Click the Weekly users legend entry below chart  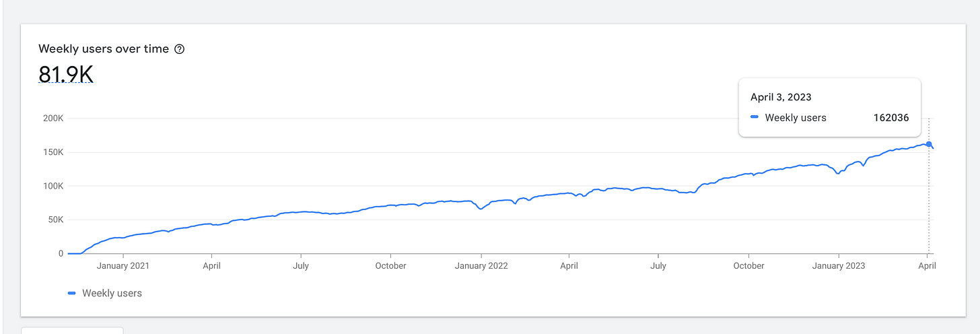105,293
